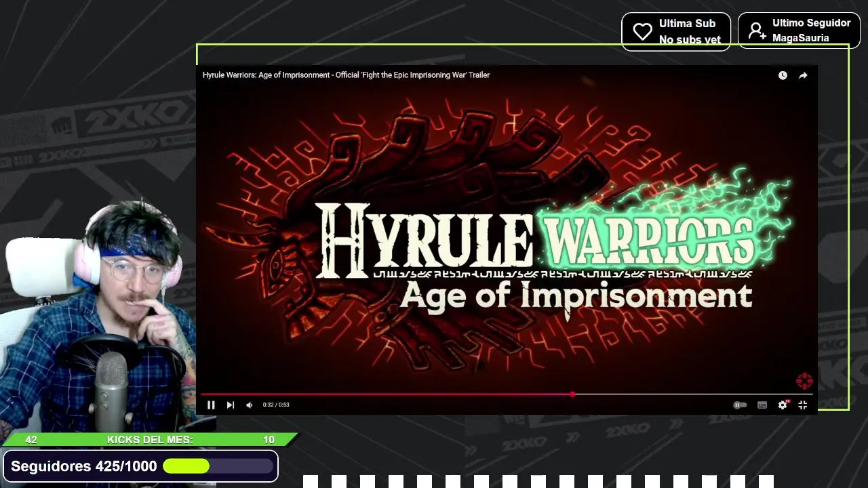Pause the Hyrule Warriors trailer video
This screenshot has width=868, height=488.
pos(211,405)
